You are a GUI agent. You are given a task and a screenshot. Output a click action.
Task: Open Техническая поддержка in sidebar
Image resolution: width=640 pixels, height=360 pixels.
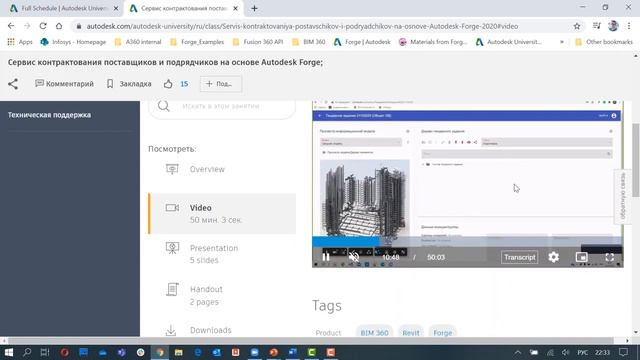coord(49,115)
